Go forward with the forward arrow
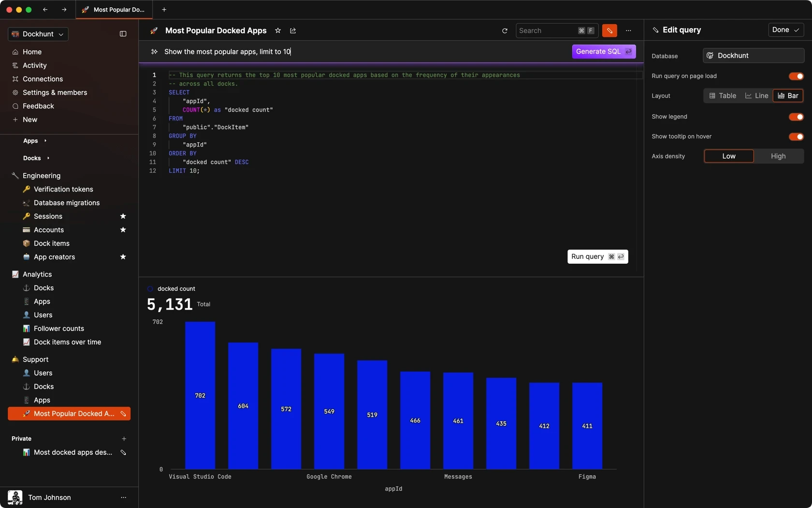This screenshot has height=508, width=812. pos(64,9)
